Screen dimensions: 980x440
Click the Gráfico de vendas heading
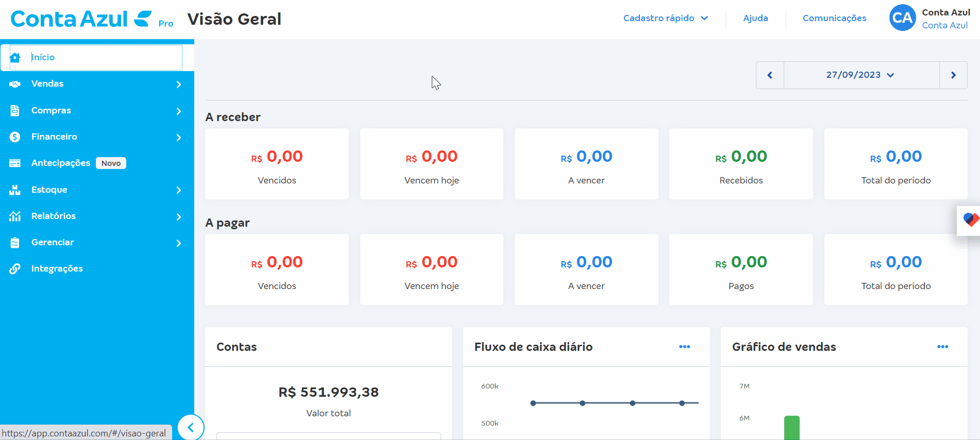click(784, 347)
